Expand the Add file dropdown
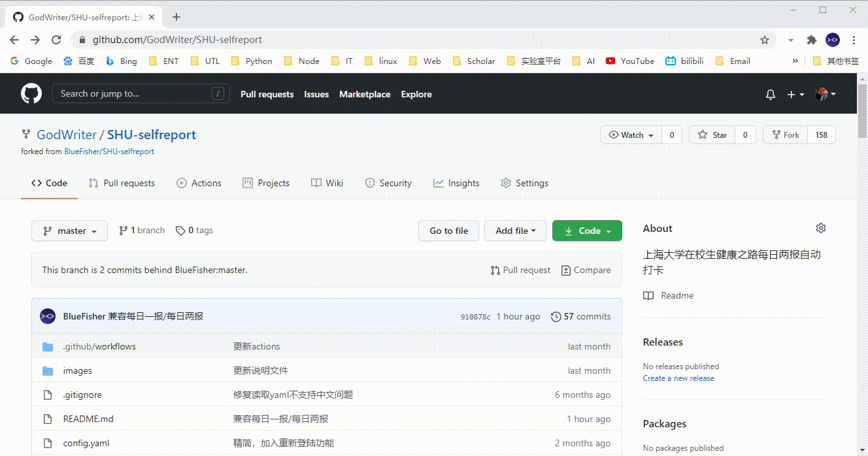Image resolution: width=868 pixels, height=456 pixels. pos(516,231)
